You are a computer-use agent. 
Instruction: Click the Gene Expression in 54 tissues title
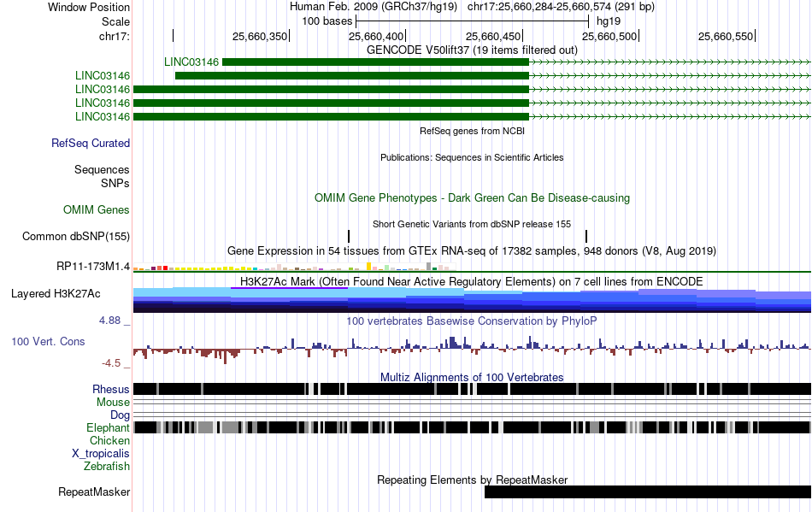[472, 250]
